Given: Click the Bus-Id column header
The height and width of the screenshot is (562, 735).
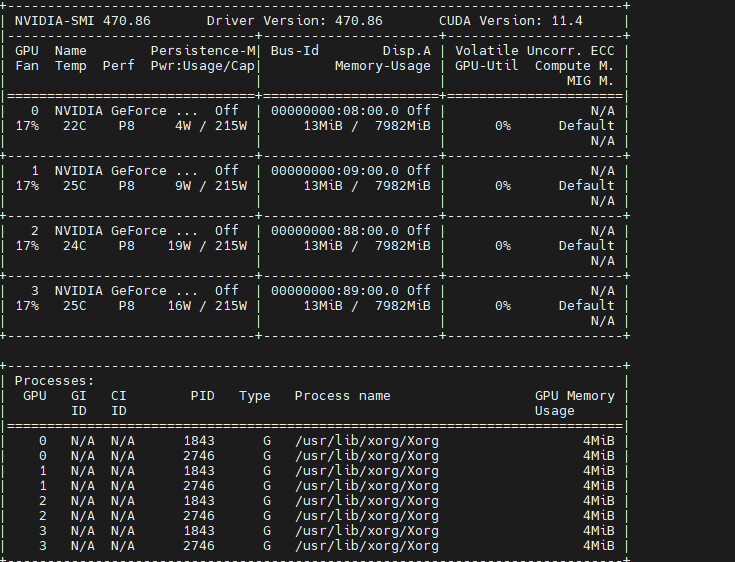Looking at the screenshot, I should (x=294, y=51).
